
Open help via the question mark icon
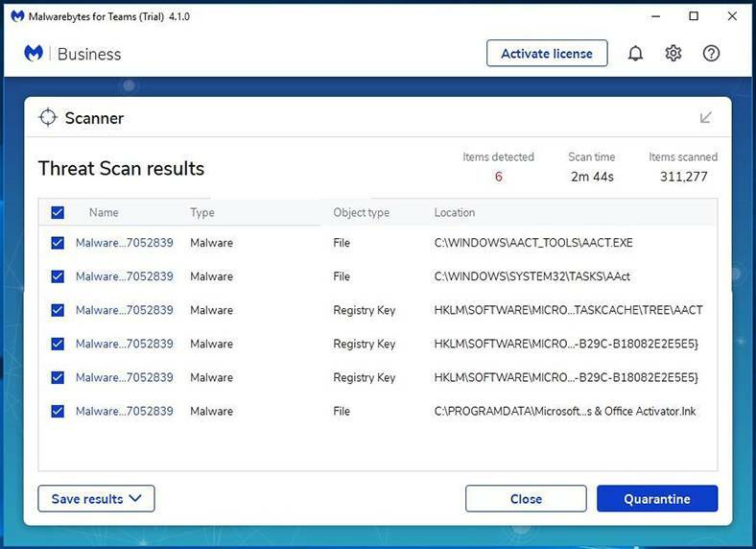(711, 53)
